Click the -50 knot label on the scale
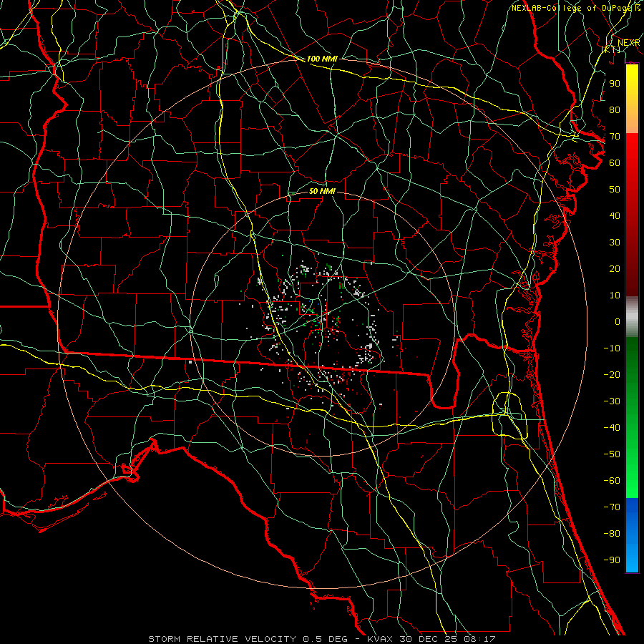The image size is (644, 644). click(612, 454)
